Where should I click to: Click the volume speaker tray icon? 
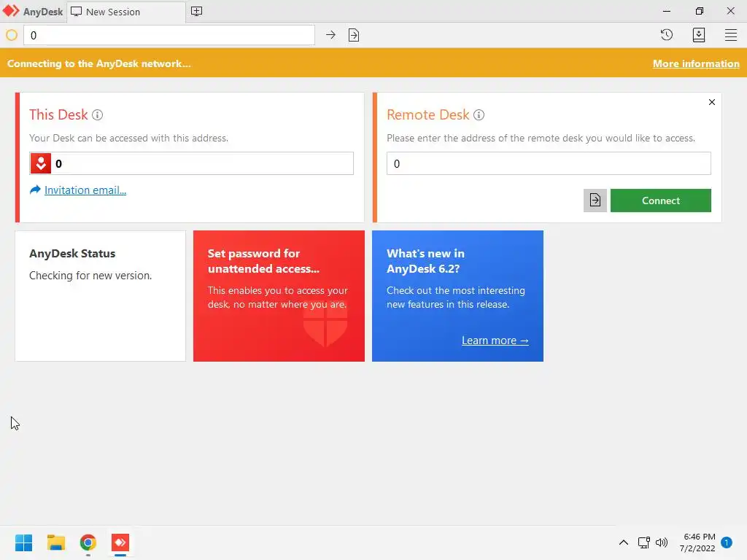click(x=662, y=542)
